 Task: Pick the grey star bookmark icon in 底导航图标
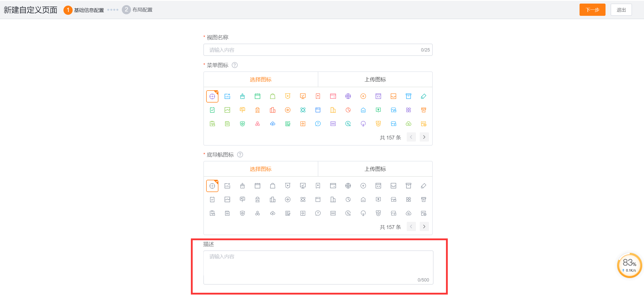coord(318,186)
